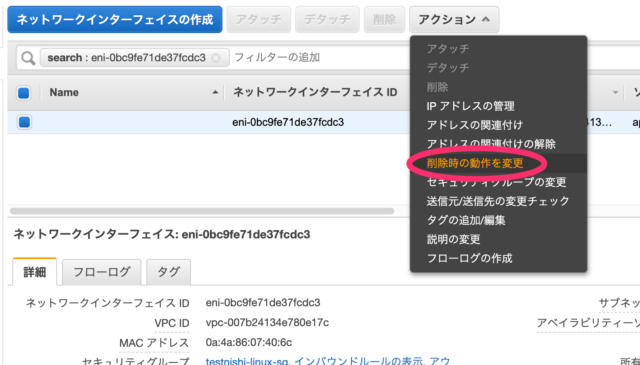Switch to the タグ tab
This screenshot has width=640, height=365.
point(169,272)
